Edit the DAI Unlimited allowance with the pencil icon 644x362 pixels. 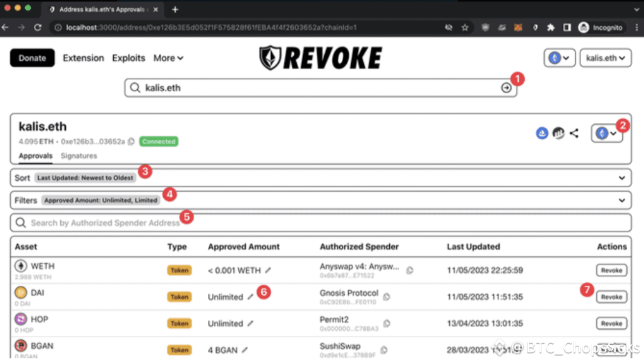[x=250, y=297]
